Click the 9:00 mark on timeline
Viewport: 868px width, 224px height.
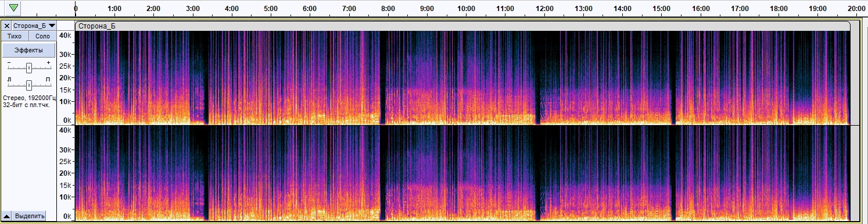click(x=427, y=9)
